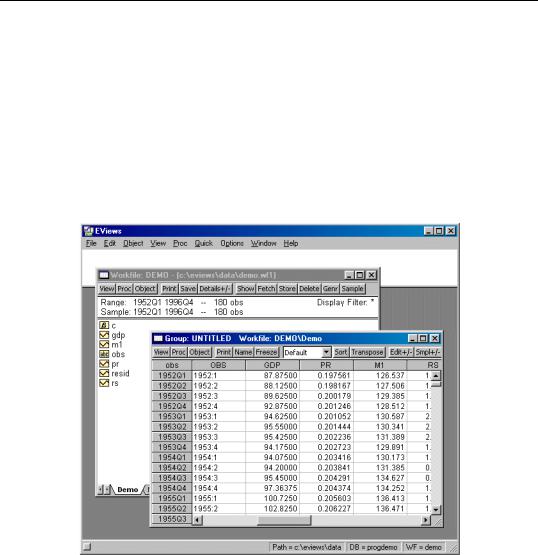The width and height of the screenshot is (538, 555).
Task: Open the Edit menu
Action: [x=110, y=244]
